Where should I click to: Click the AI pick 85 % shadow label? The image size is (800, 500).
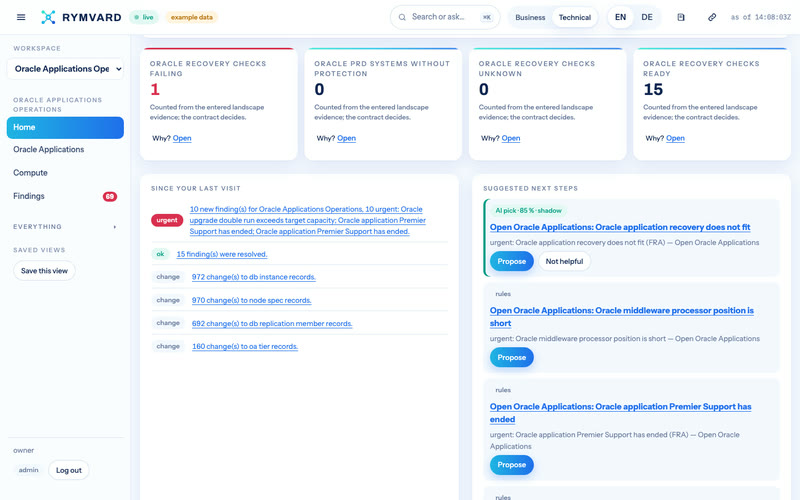point(528,210)
